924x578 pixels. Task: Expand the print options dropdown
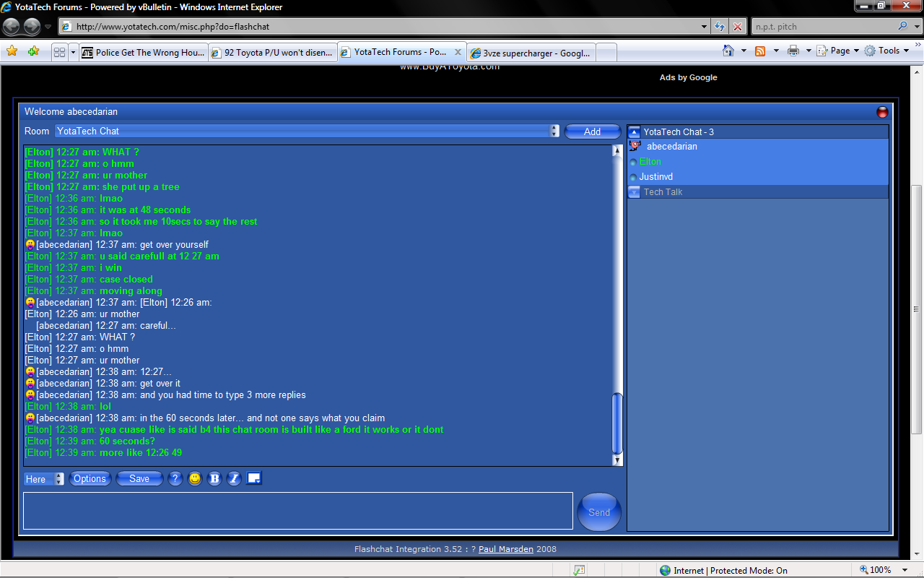click(x=808, y=51)
